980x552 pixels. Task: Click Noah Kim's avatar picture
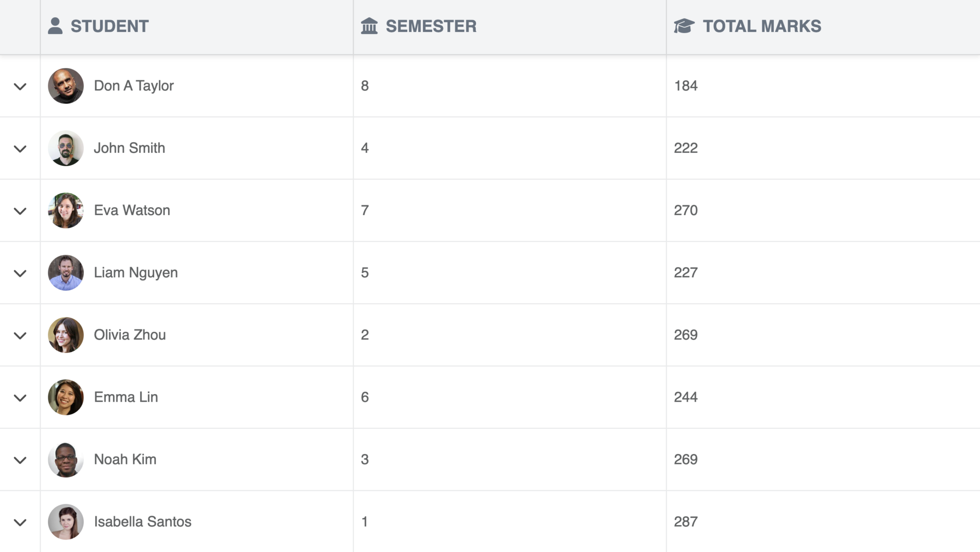66,459
